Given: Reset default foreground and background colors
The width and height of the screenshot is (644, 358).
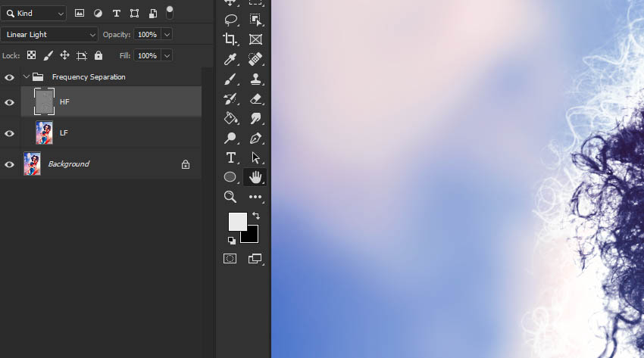Looking at the screenshot, I should (x=232, y=241).
